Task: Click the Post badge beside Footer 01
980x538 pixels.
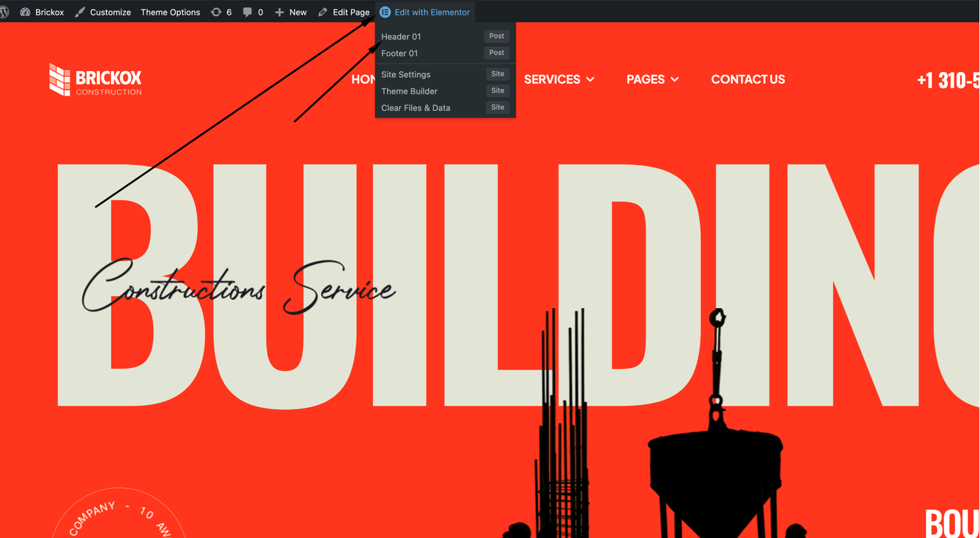Action: (x=497, y=53)
